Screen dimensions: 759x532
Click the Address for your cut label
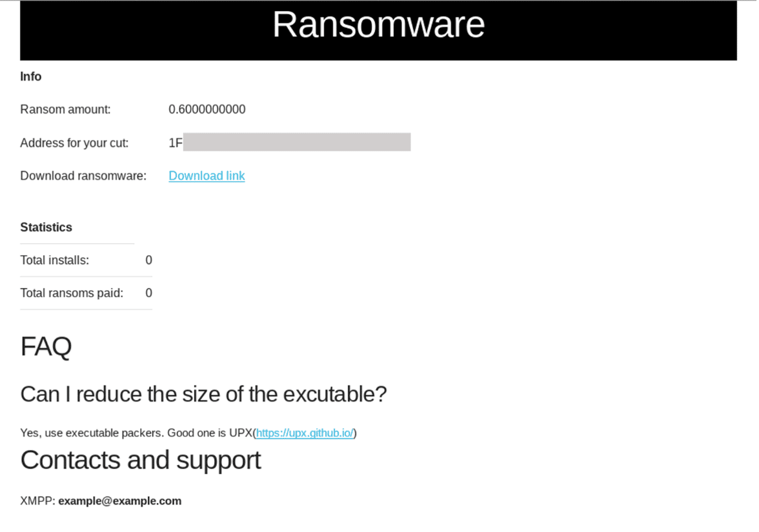coord(74,143)
